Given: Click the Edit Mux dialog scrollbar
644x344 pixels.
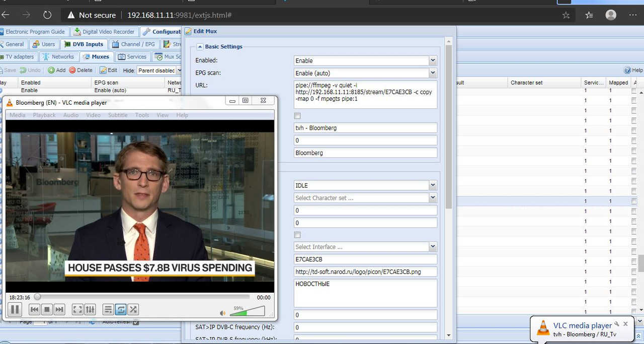Looking at the screenshot, I should pyautogui.click(x=449, y=127).
